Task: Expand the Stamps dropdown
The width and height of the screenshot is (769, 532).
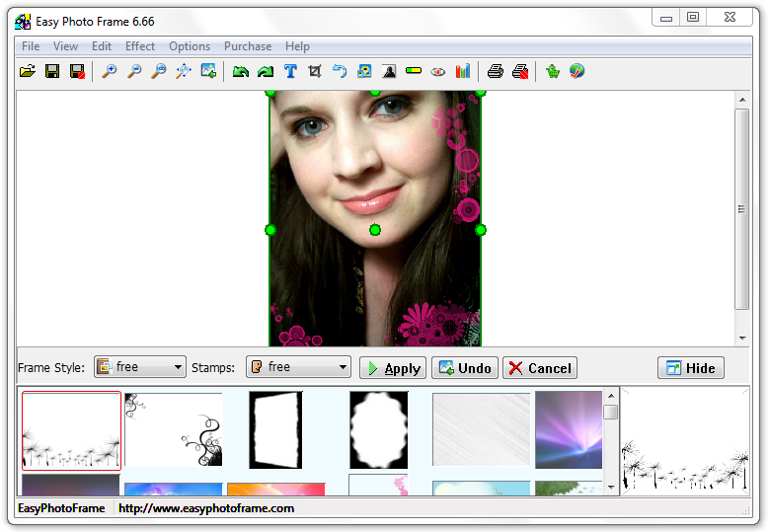Action: click(298, 367)
